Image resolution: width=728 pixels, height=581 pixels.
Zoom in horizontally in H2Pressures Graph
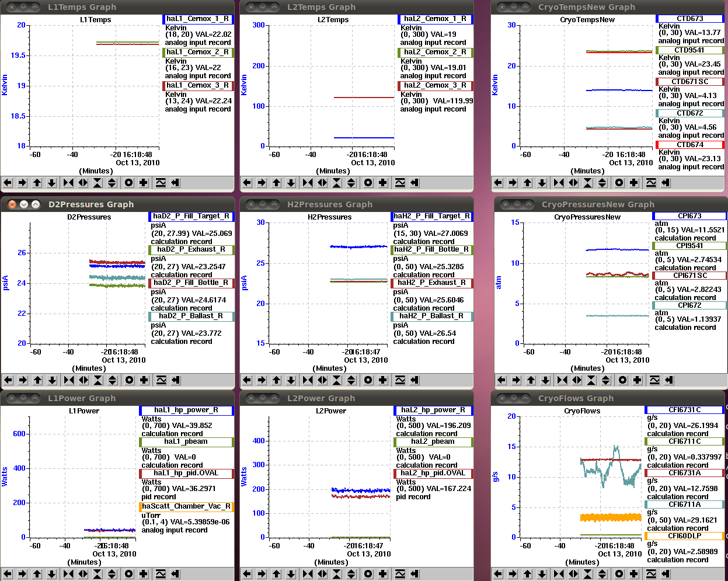[x=308, y=380]
